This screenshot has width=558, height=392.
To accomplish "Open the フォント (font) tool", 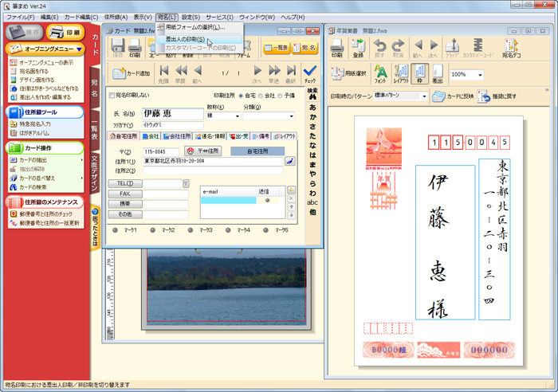I will pyautogui.click(x=381, y=73).
